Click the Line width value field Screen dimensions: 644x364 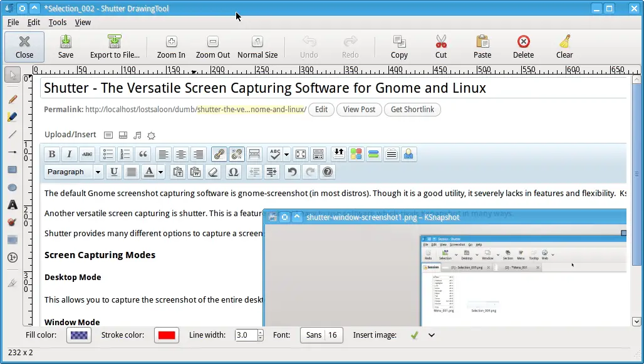pos(246,335)
